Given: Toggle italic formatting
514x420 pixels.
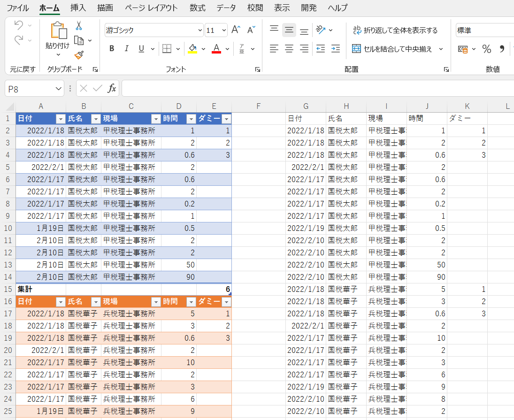Looking at the screenshot, I should [x=126, y=48].
